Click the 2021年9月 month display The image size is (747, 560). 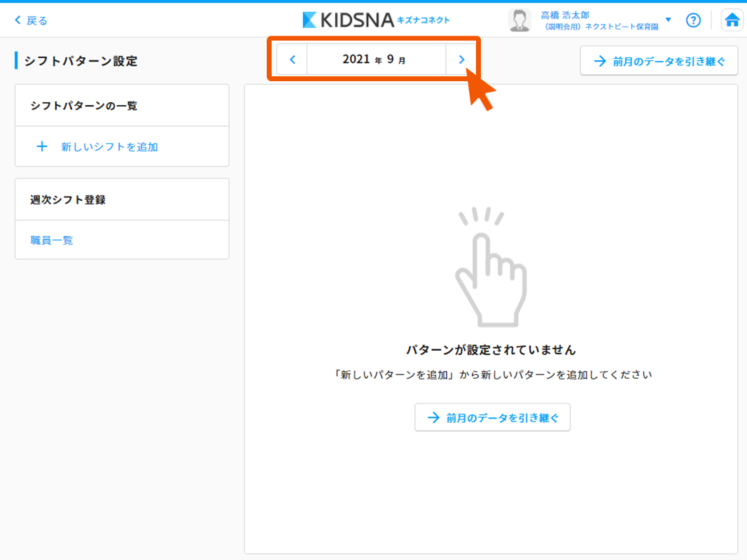point(376,60)
